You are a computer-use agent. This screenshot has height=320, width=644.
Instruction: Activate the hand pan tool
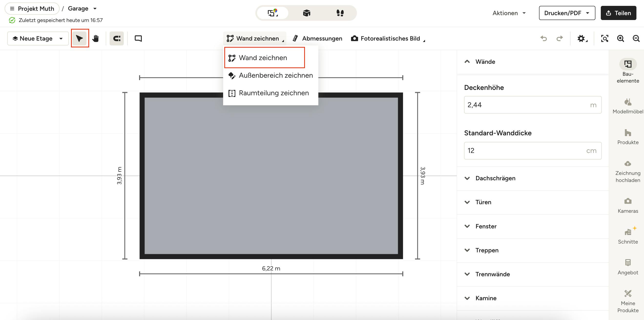tap(96, 38)
